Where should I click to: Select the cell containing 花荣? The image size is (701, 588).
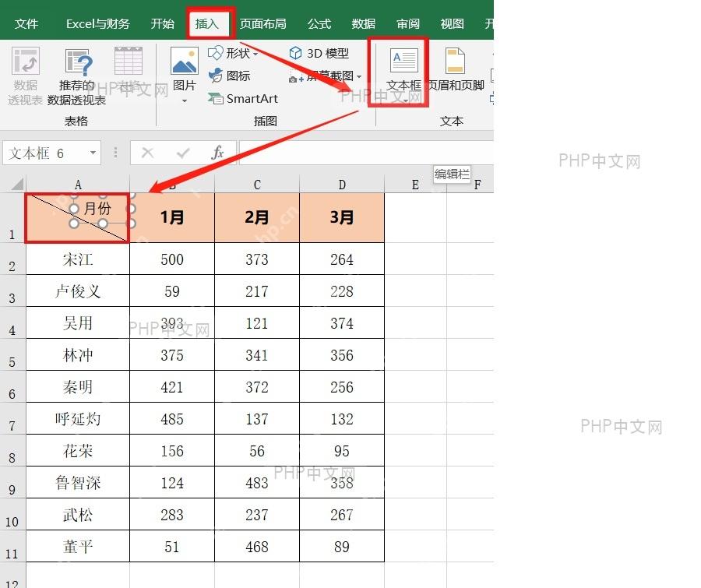pos(78,451)
